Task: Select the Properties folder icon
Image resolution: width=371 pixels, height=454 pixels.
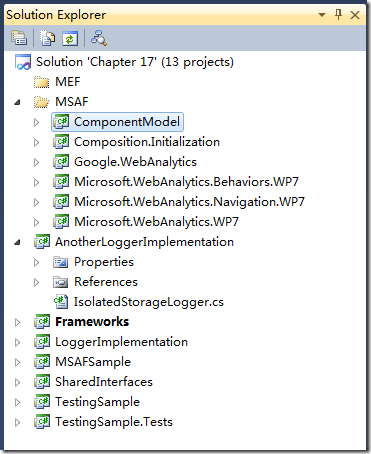Action: click(61, 262)
